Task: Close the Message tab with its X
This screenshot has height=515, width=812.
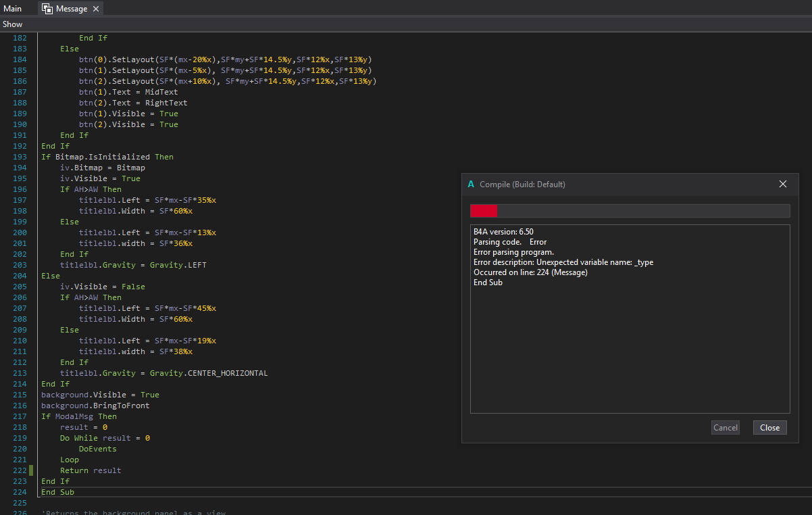Action: tap(96, 9)
